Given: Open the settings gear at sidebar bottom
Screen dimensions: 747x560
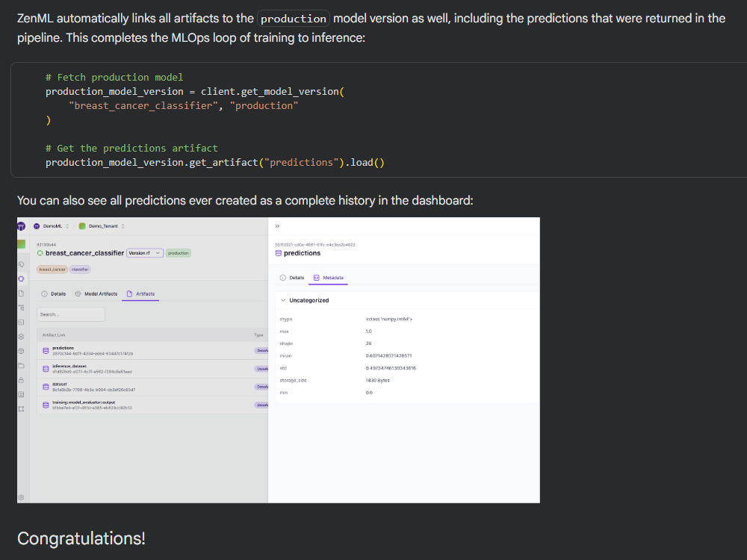Looking at the screenshot, I should tap(21, 497).
